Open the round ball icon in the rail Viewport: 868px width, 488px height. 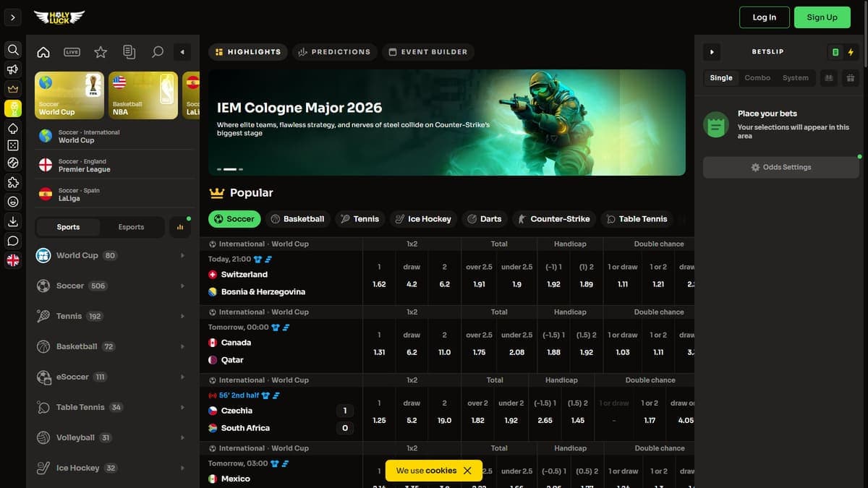12,163
